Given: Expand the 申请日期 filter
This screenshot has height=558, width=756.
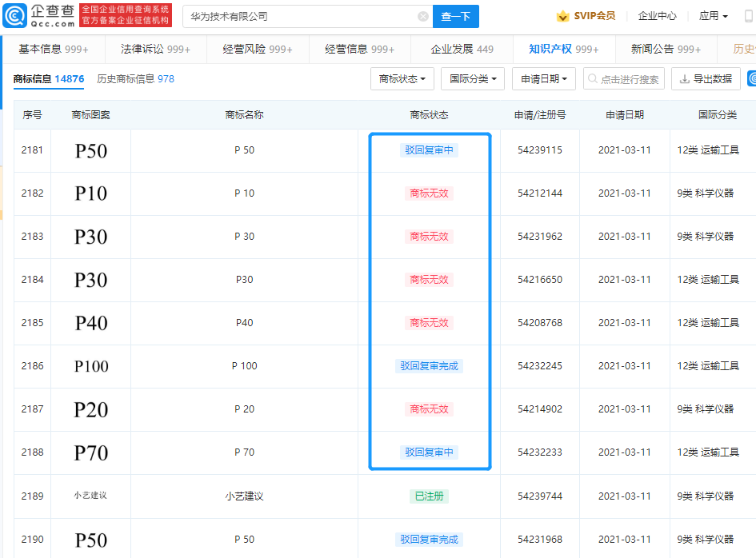Looking at the screenshot, I should click(543, 79).
